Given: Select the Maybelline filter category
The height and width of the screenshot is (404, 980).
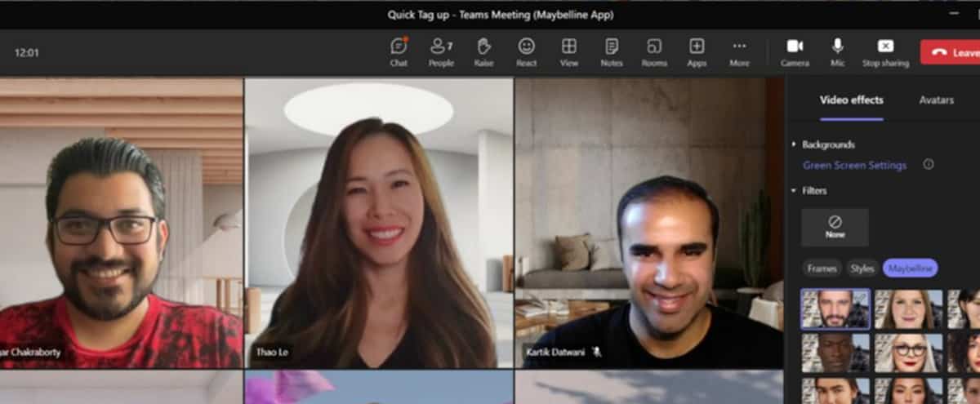Looking at the screenshot, I should (911, 268).
